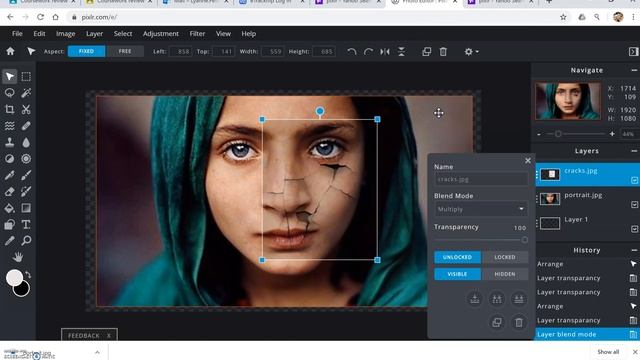640x360 pixels.
Task: Open the Layer menu
Action: coord(94,34)
